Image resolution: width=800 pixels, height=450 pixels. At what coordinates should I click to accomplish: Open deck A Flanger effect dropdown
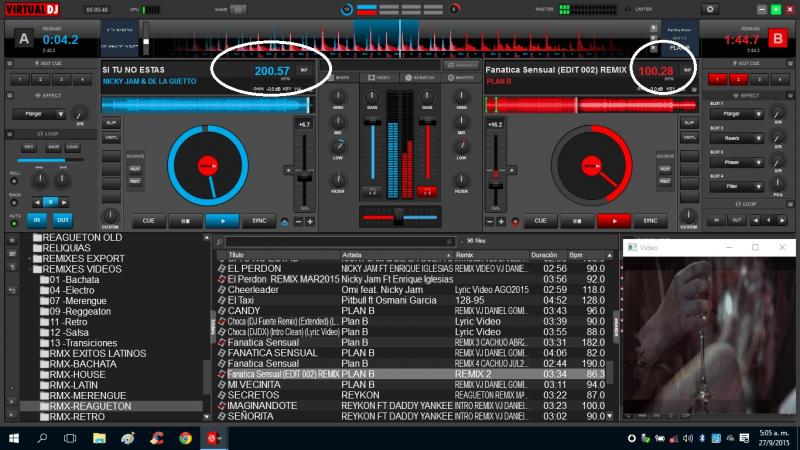pyautogui.click(x=39, y=114)
